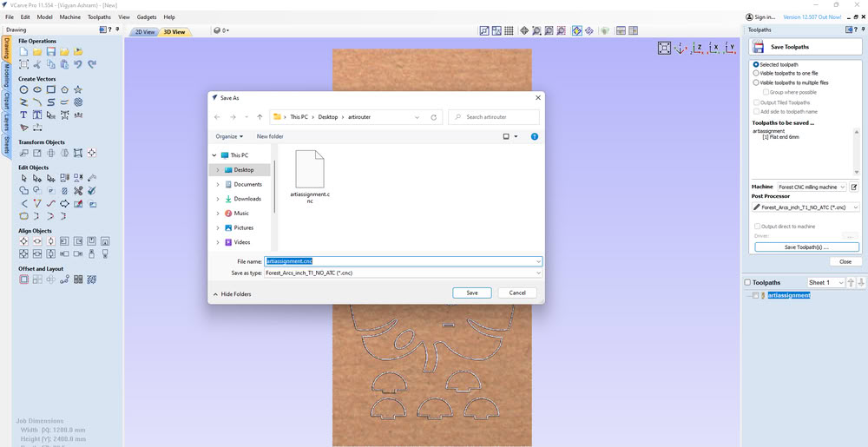Image resolution: width=868 pixels, height=447 pixels.
Task: Click the Save button in dialog
Action: pyautogui.click(x=471, y=293)
